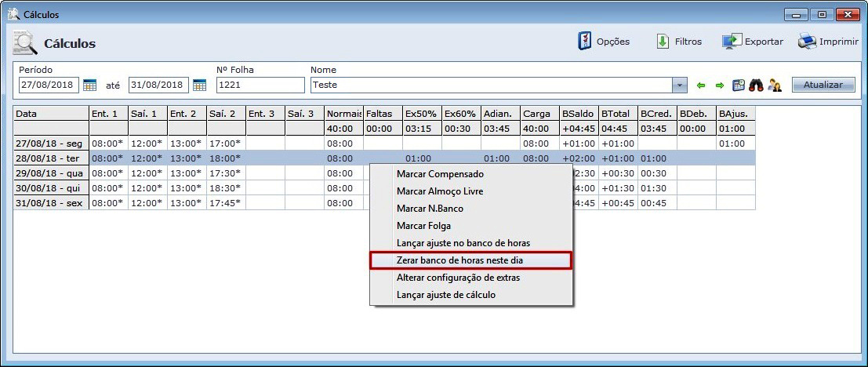Click the calendar-clock icon beside the binoculars
Screen dimensions: 868x367
(x=739, y=85)
